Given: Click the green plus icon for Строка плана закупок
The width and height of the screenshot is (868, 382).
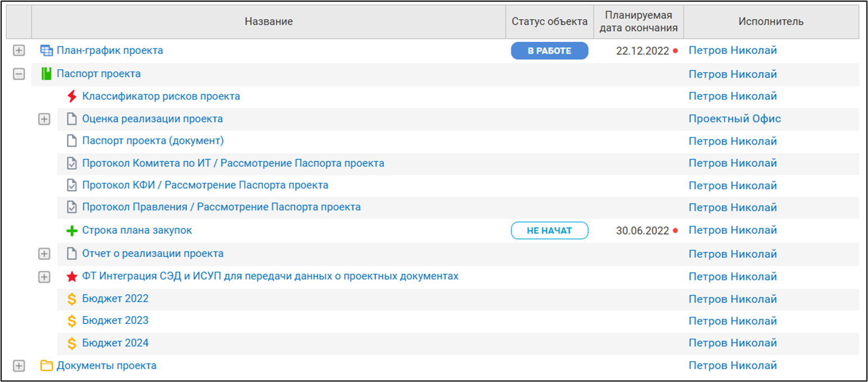Looking at the screenshot, I should [x=71, y=231].
